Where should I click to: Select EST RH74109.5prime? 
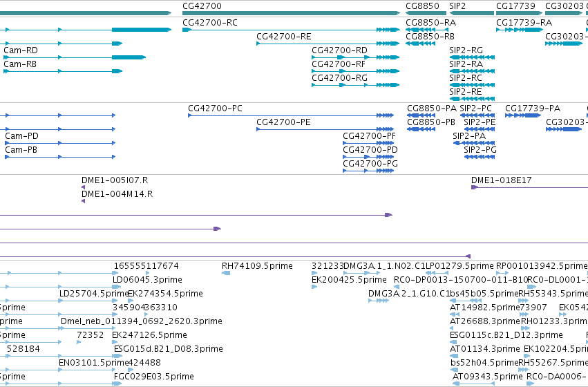(257, 266)
